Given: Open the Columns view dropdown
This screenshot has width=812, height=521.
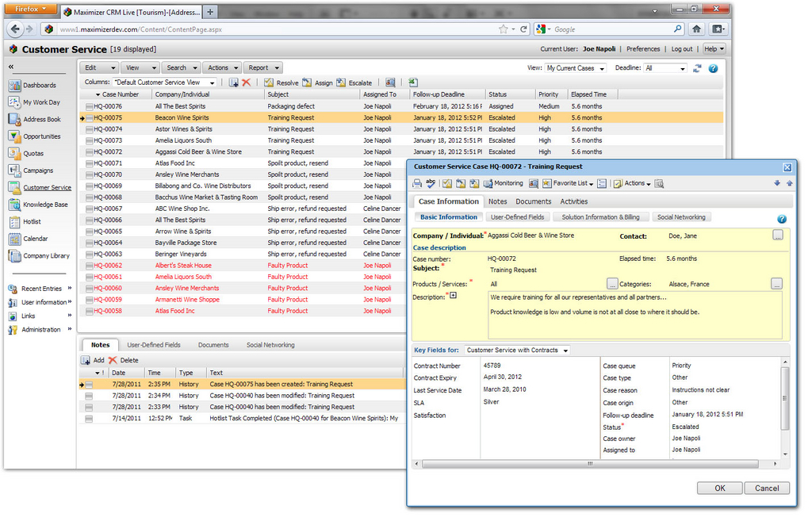Looking at the screenshot, I should pyautogui.click(x=165, y=82).
